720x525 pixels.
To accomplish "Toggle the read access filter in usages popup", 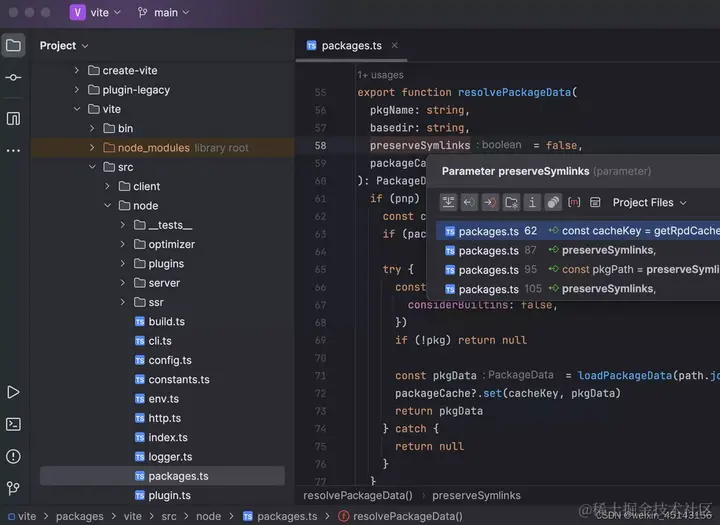I will point(469,202).
